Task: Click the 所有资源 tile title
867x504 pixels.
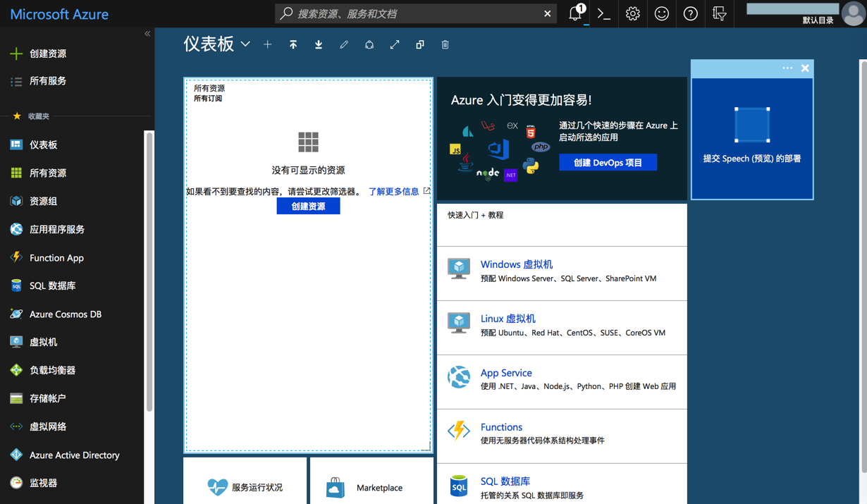Action: 209,88
